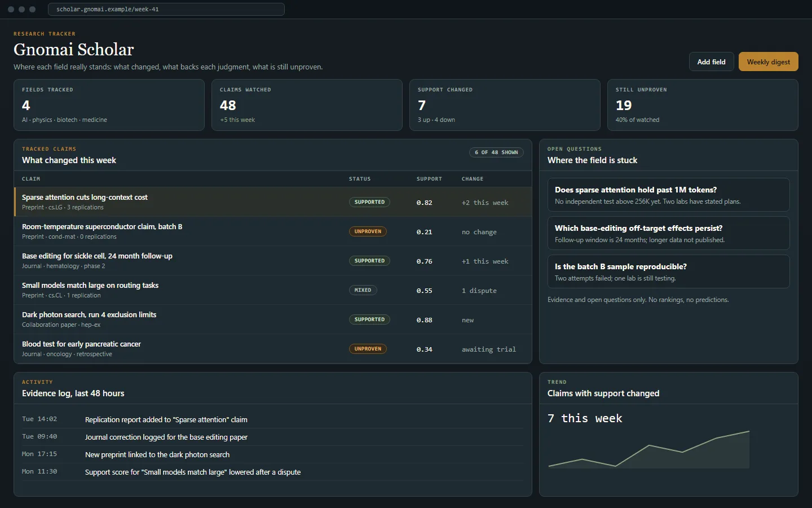Select Room-temperature superconductor claim, batch B
The height and width of the screenshot is (508, 812).
point(273,231)
